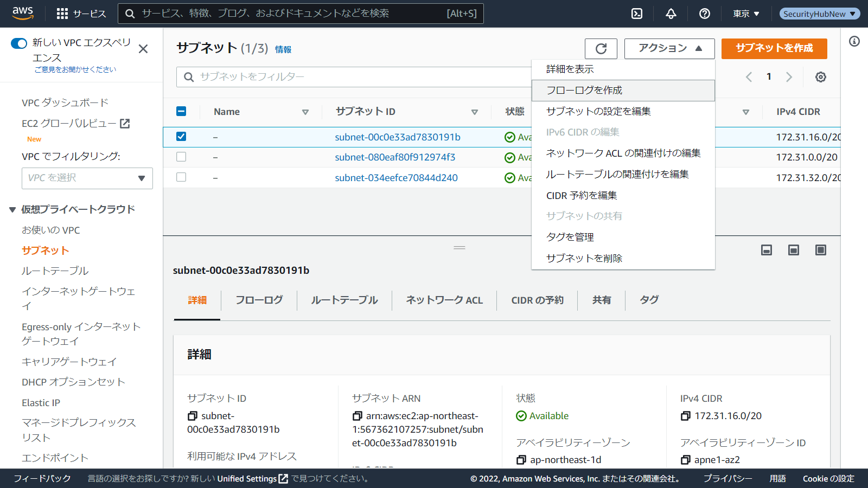Switch to the ルートテーブル tab
The width and height of the screenshot is (868, 488).
(344, 300)
